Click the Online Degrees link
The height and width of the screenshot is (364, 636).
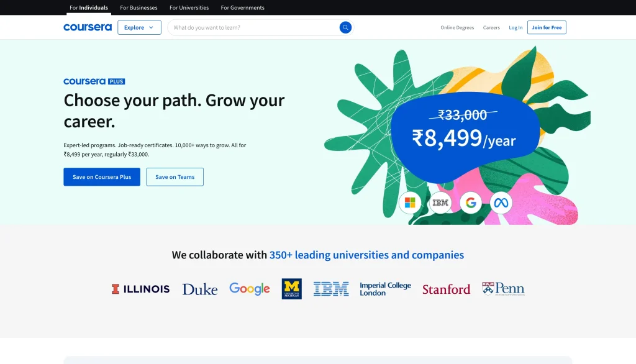457,27
